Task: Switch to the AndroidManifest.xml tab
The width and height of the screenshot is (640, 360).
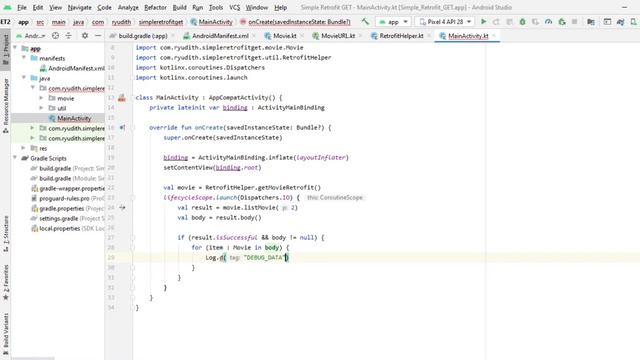Action: 220,36
